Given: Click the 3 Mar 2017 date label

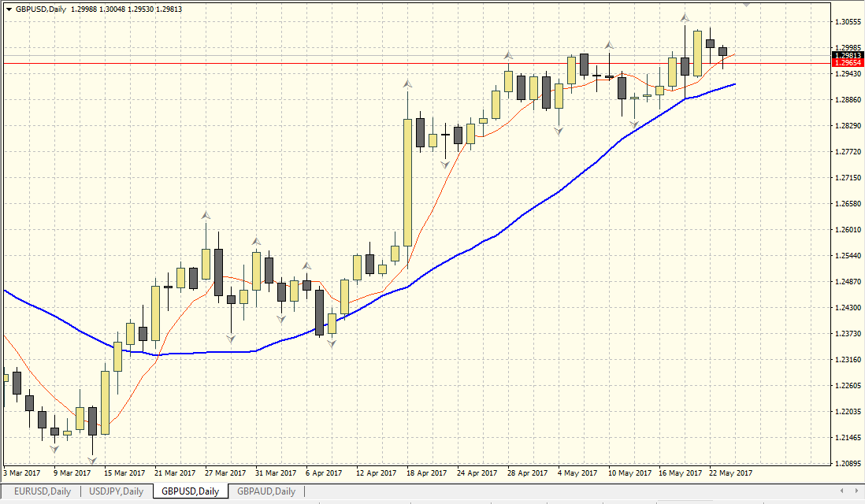Looking at the screenshot, I should pyautogui.click(x=22, y=473).
